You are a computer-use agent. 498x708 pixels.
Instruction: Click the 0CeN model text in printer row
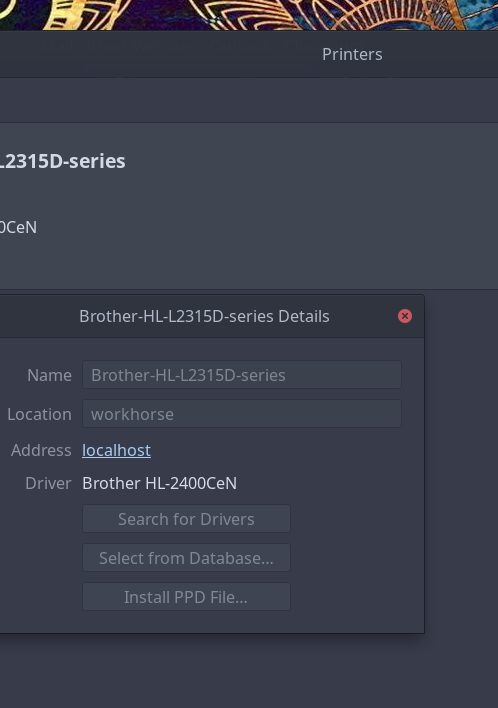tap(18, 227)
